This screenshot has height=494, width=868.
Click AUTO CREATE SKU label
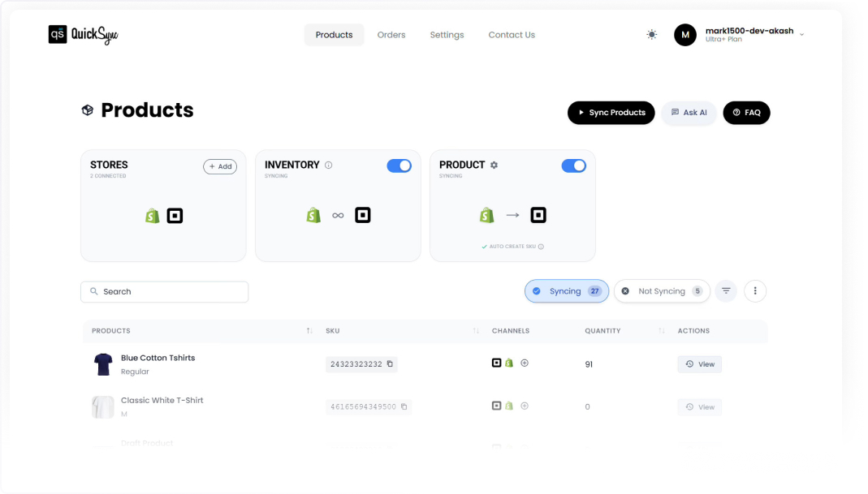tap(512, 247)
